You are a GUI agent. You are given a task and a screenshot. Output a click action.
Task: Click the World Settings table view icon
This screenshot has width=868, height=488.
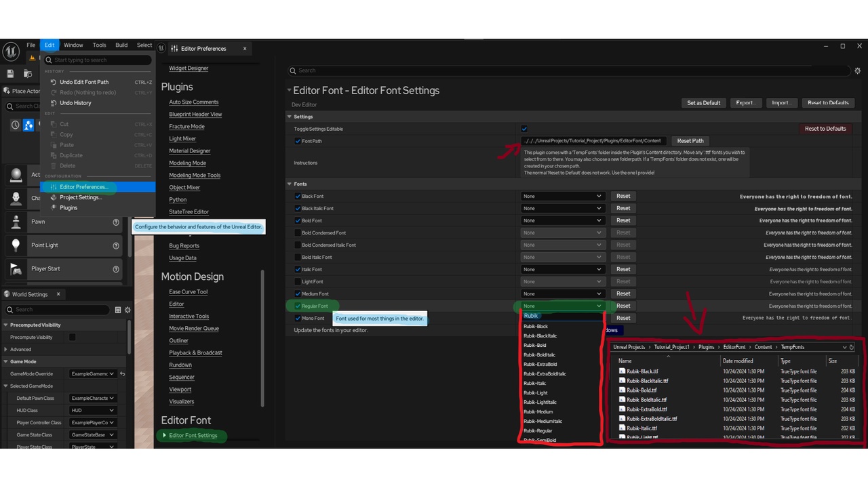pos(118,310)
